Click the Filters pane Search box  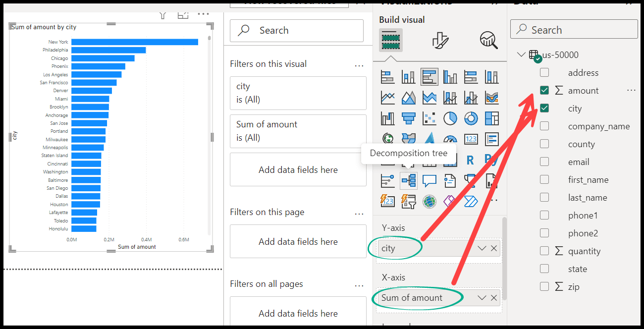pos(297,30)
